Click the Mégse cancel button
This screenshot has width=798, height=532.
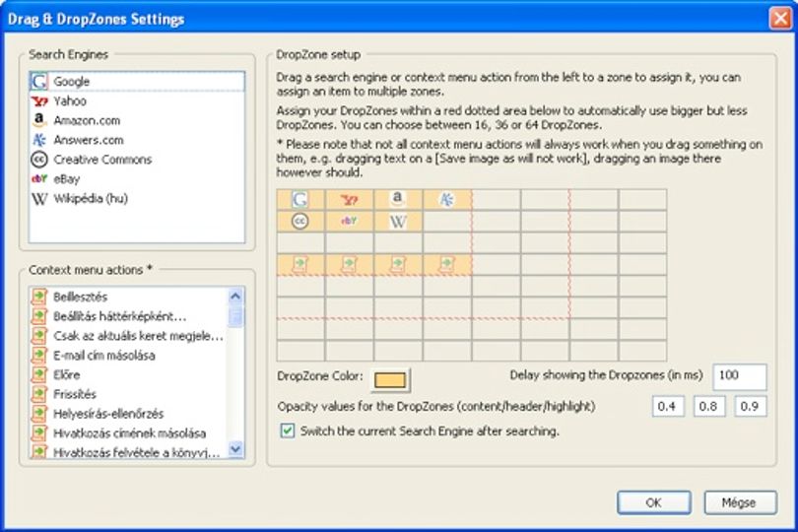coord(741,502)
